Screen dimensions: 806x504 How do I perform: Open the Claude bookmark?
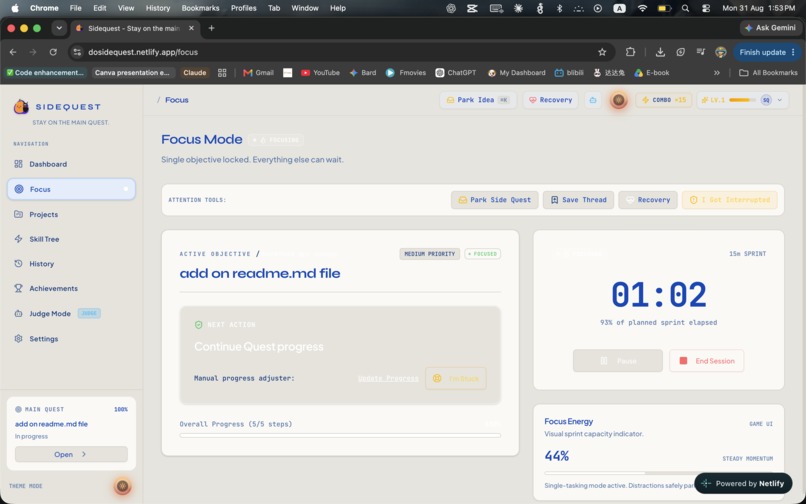click(x=195, y=73)
